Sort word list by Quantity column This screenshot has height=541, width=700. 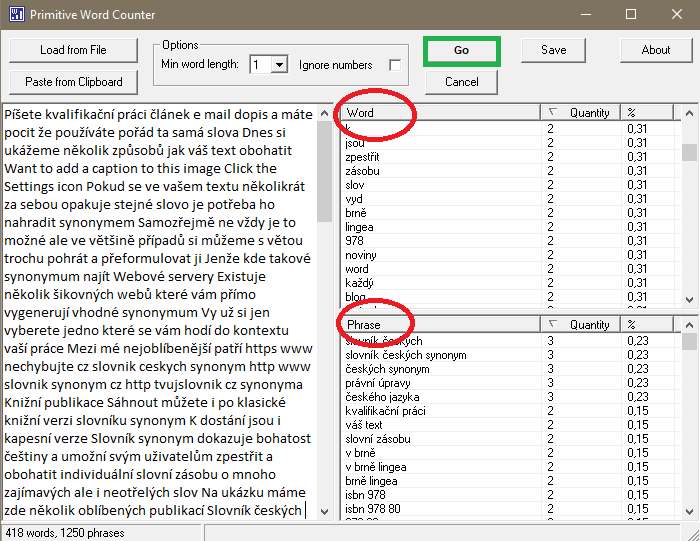coord(580,113)
